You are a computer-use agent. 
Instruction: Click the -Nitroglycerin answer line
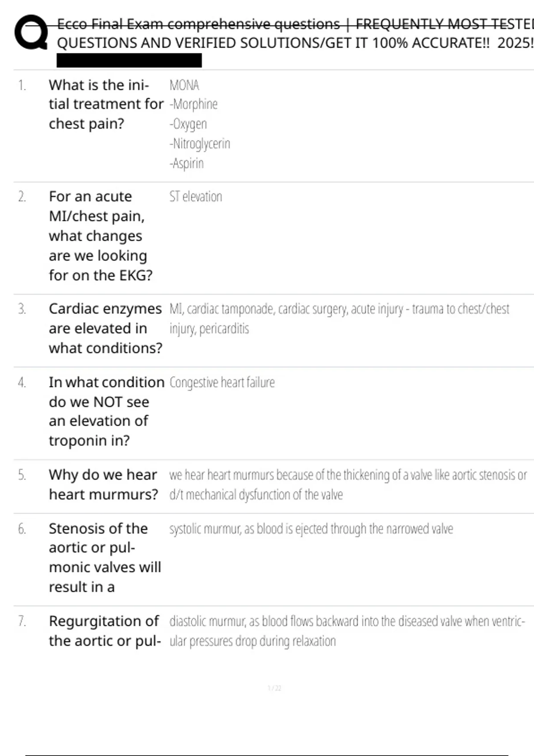(x=200, y=144)
